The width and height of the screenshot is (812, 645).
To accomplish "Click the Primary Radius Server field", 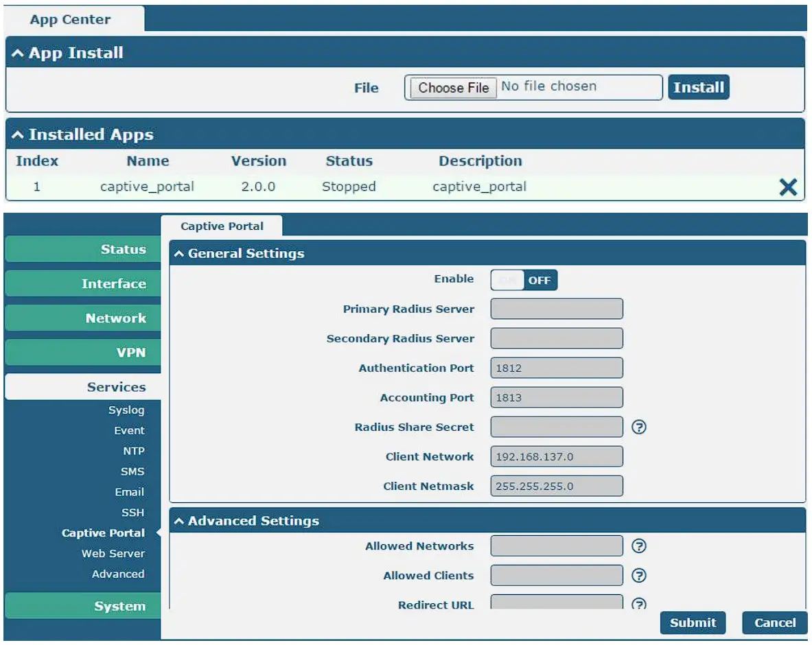I will (x=557, y=309).
